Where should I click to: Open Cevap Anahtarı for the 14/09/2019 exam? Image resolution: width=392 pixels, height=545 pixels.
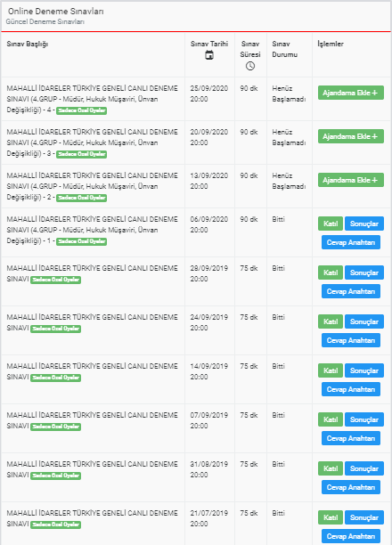351,389
